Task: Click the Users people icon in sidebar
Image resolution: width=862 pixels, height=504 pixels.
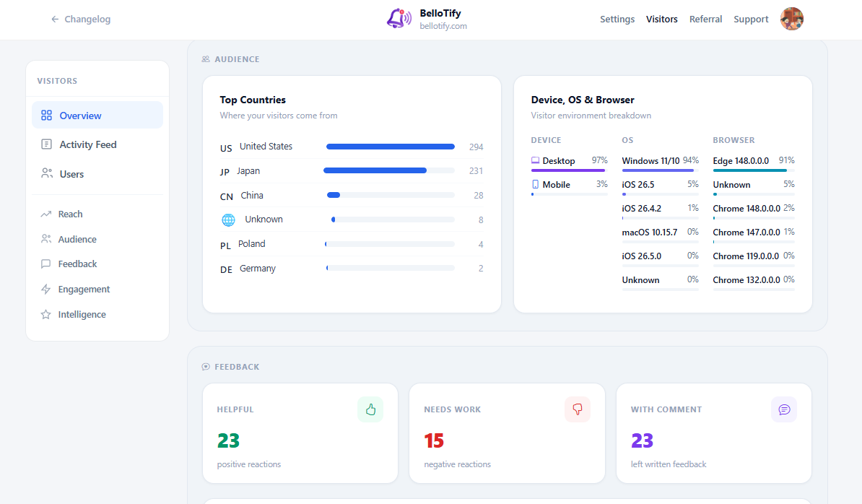Action: 47,173
